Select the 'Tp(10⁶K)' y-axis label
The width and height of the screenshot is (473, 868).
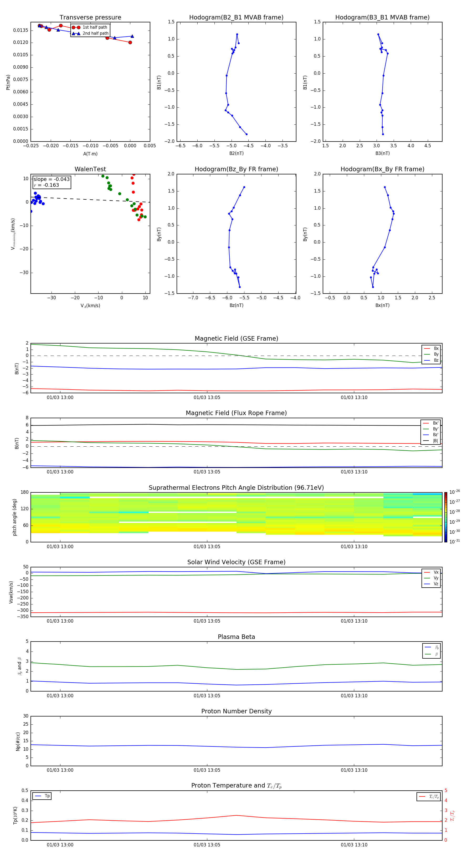(15, 815)
